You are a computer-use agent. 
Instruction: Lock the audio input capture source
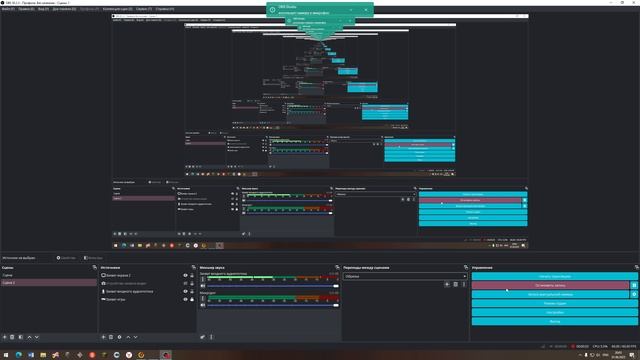pos(192,291)
